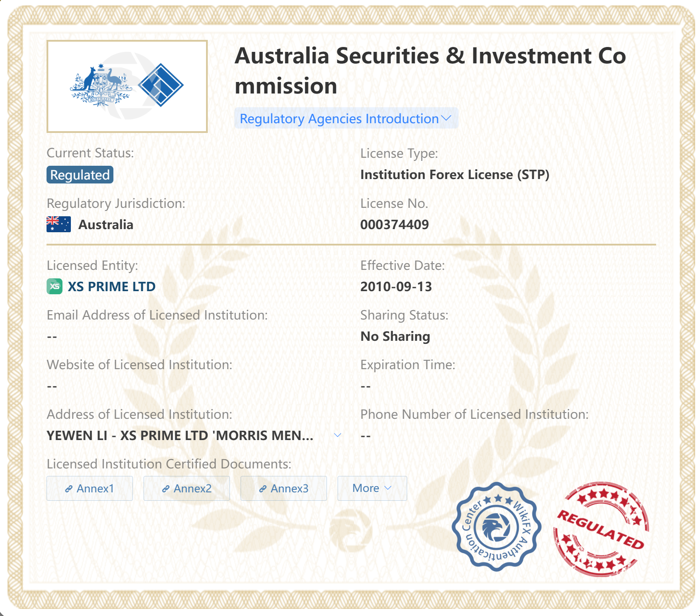This screenshot has width=700, height=616.
Task: Open the XS PRIME LTD entity link
Action: (x=112, y=286)
